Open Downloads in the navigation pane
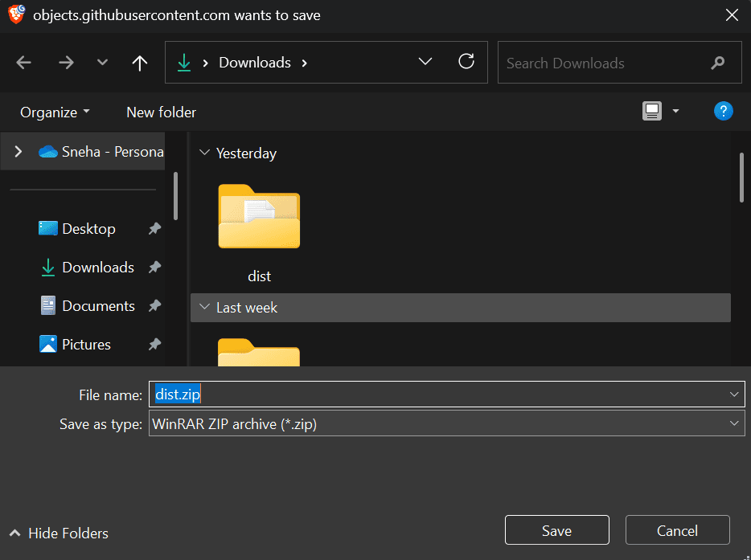Viewport: 751px width, 560px height. click(87, 267)
